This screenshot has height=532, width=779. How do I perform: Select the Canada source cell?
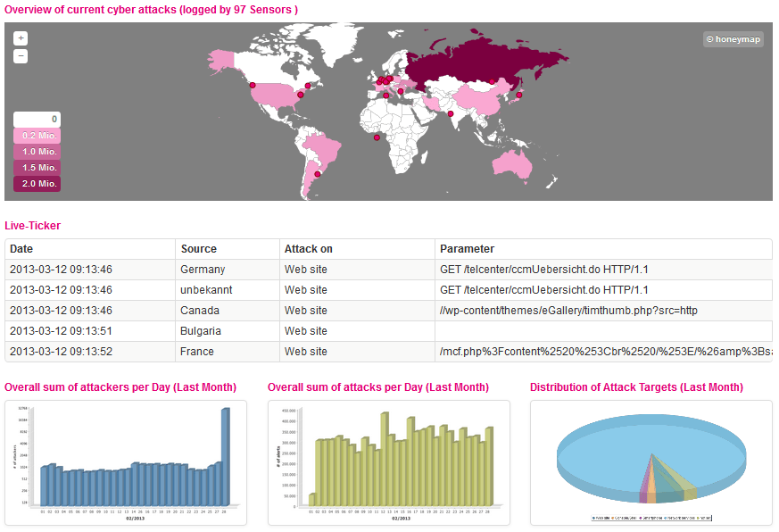pos(228,311)
